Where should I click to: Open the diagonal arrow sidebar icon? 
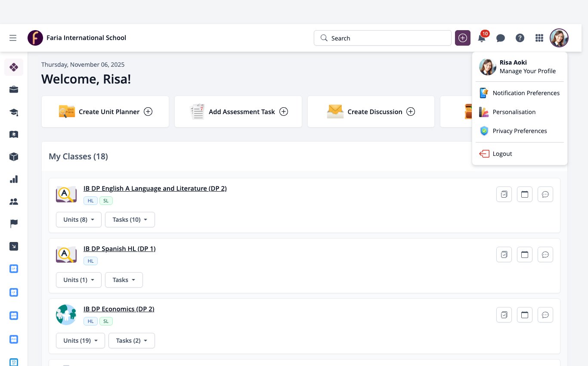[14, 246]
